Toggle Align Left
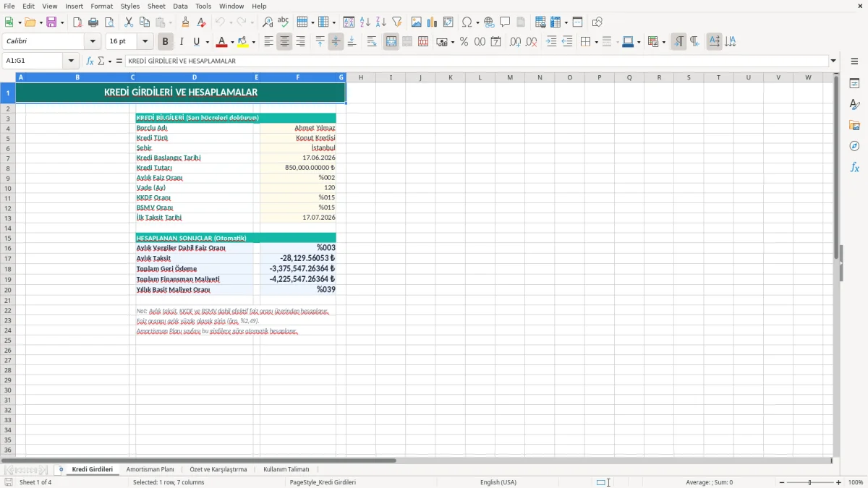868x488 pixels. pyautogui.click(x=268, y=42)
